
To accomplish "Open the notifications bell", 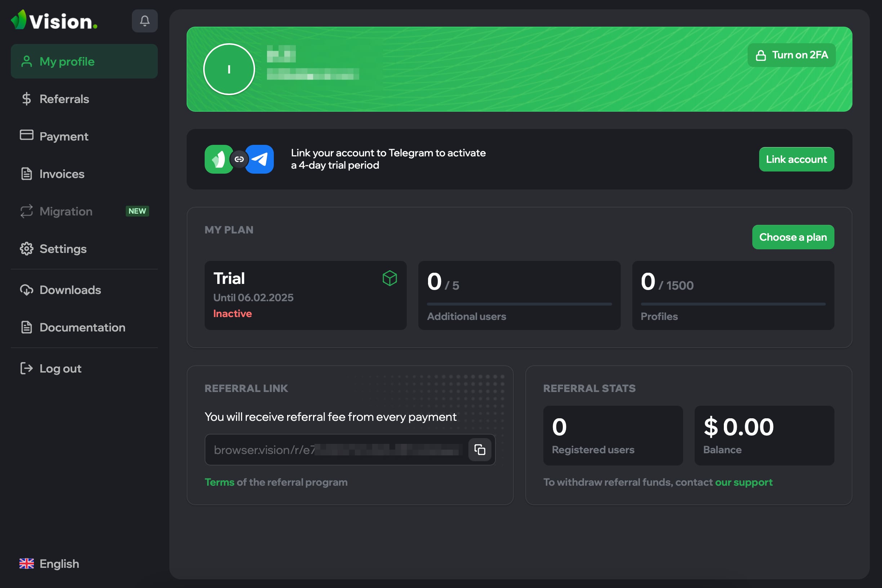I will pos(145,21).
